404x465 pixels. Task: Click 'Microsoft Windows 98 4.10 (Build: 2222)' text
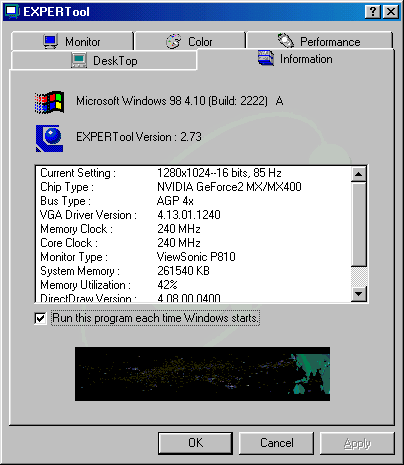(x=172, y=101)
